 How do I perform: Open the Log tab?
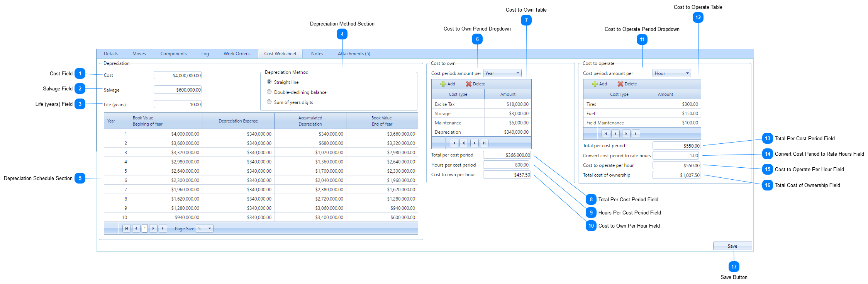coord(205,54)
